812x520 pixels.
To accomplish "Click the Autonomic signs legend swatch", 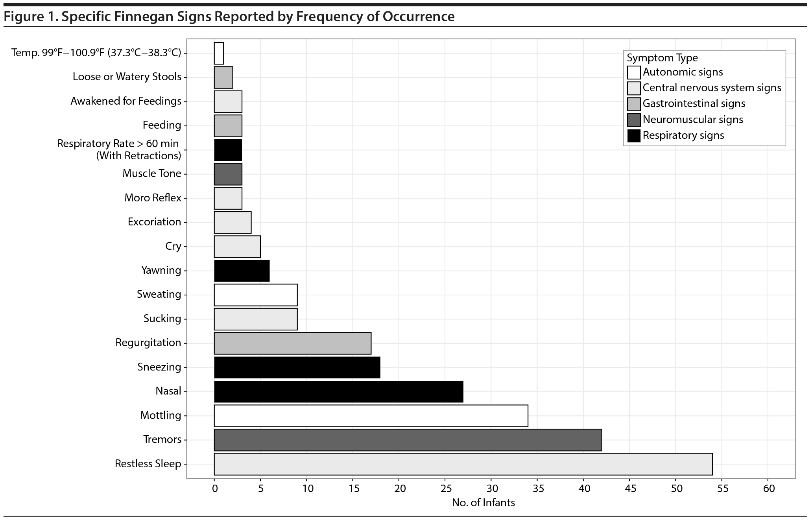I will coord(634,73).
